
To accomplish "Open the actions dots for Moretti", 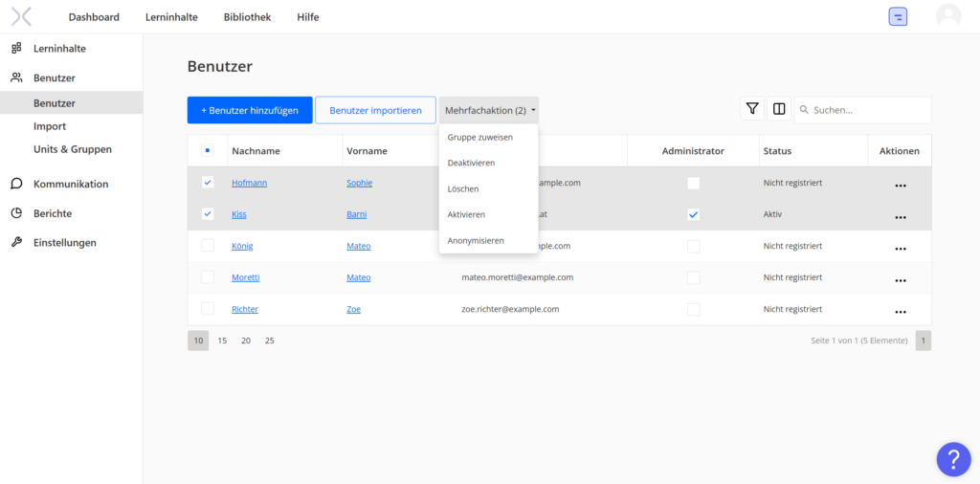I will pyautogui.click(x=900, y=280).
